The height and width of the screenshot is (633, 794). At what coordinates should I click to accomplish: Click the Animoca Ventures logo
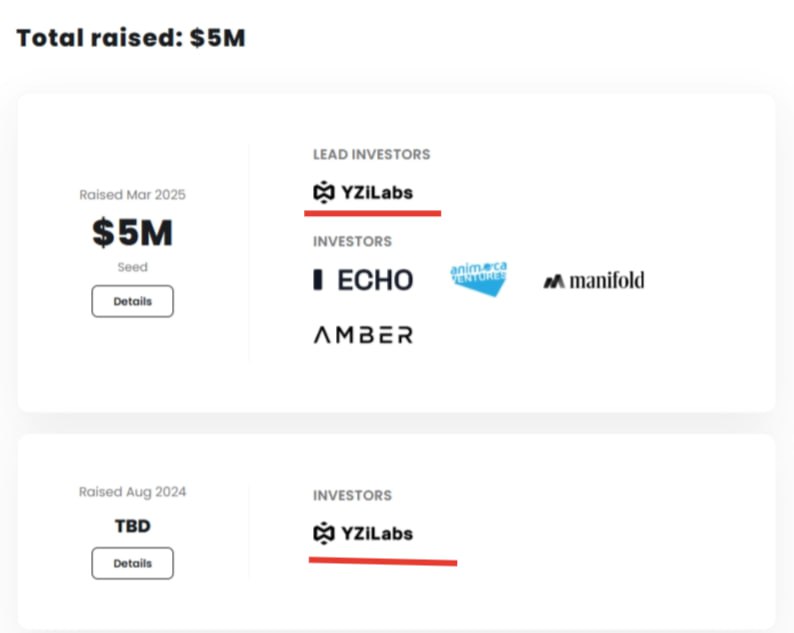pyautogui.click(x=479, y=279)
